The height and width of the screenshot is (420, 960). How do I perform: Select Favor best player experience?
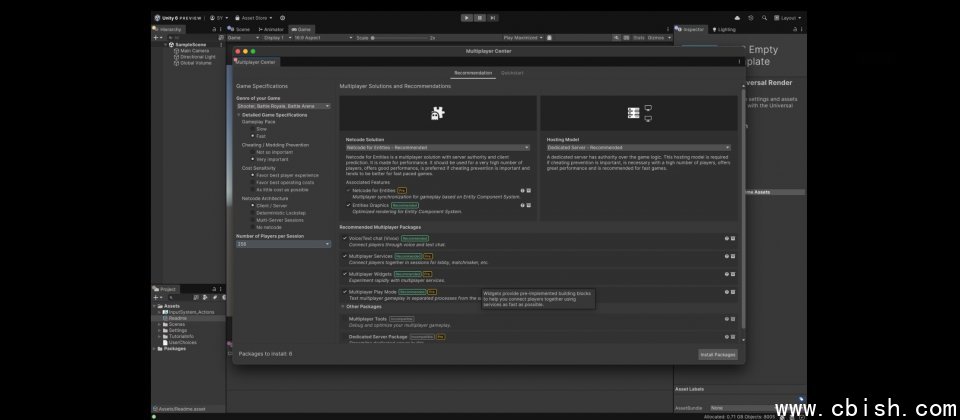click(x=253, y=175)
